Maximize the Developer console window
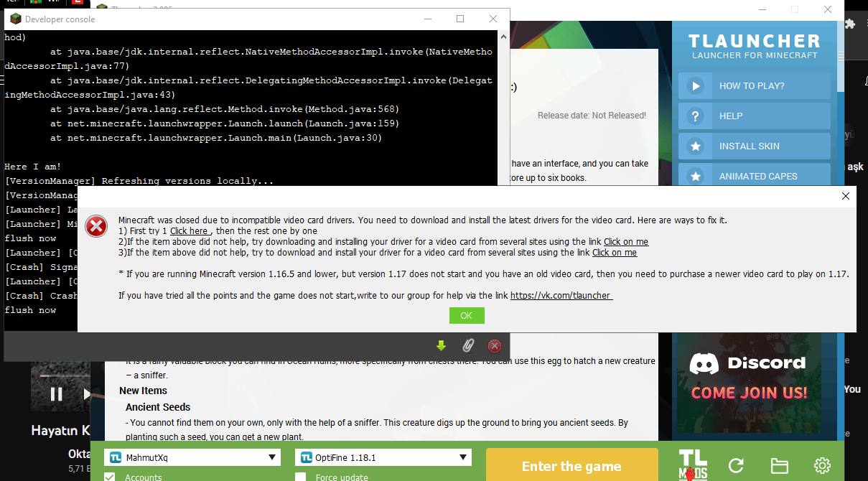The height and width of the screenshot is (481, 868). (460, 19)
